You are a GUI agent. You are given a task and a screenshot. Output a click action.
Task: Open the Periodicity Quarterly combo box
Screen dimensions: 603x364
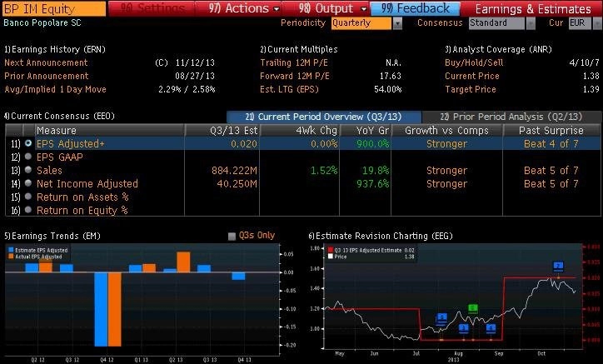click(361, 23)
